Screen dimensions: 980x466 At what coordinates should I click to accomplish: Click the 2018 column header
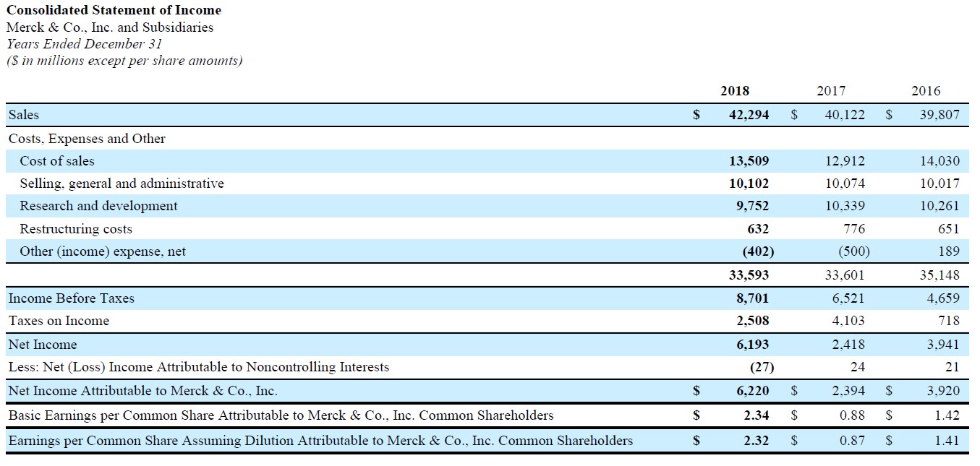click(735, 91)
